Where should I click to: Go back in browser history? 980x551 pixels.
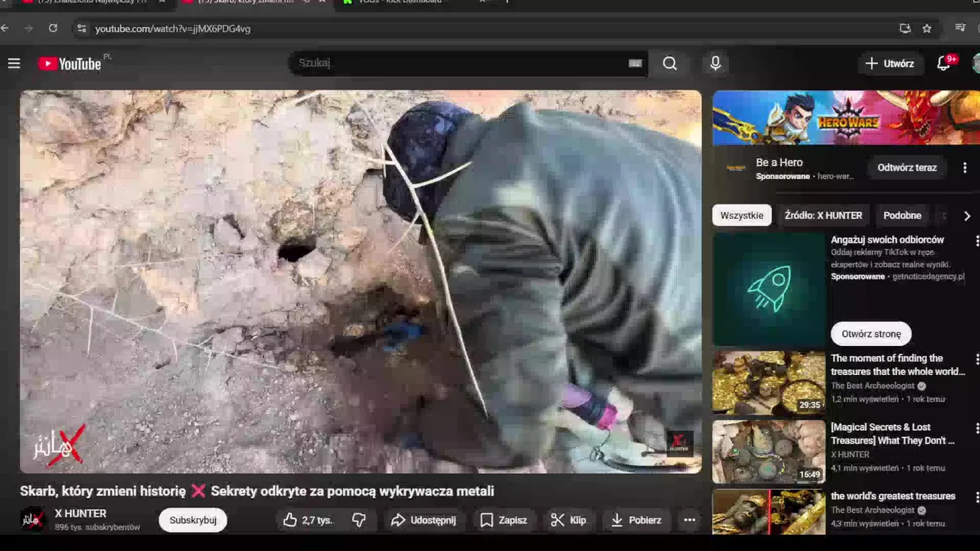pyautogui.click(x=5, y=28)
